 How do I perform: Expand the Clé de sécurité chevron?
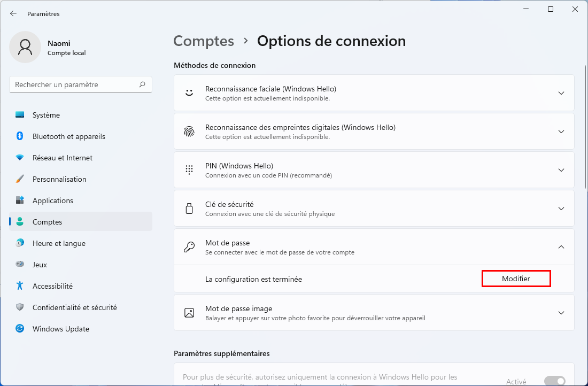click(x=561, y=209)
